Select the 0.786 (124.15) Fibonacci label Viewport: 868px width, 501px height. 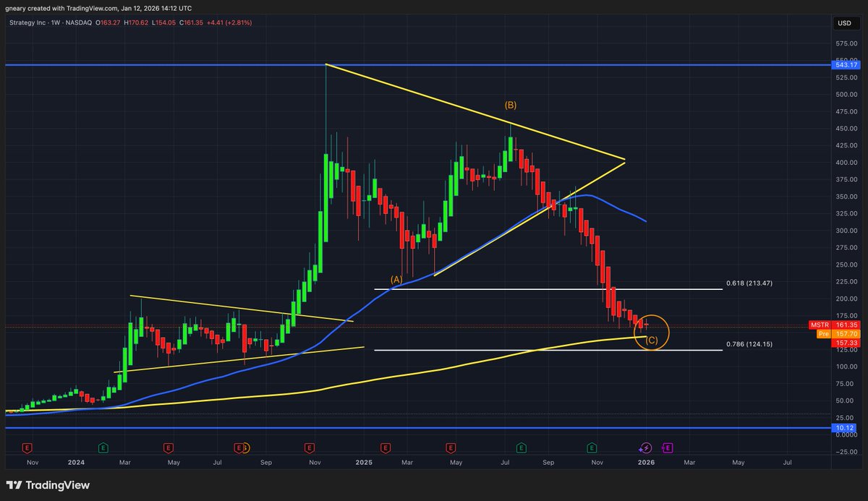tap(749, 344)
